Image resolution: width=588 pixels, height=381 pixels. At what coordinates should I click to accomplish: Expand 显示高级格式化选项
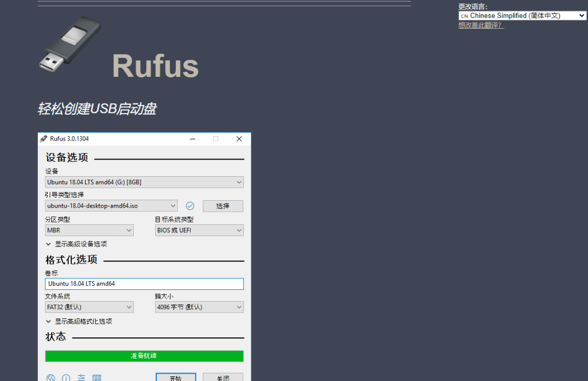[79, 321]
